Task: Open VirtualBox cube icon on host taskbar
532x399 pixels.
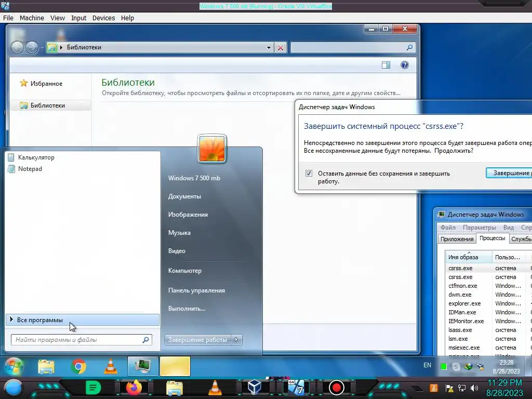Action: 255,387
